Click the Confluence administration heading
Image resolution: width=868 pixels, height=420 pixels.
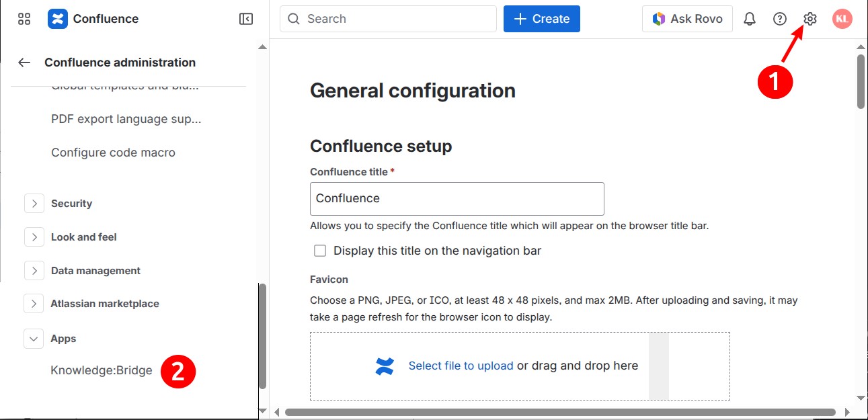[x=120, y=62]
